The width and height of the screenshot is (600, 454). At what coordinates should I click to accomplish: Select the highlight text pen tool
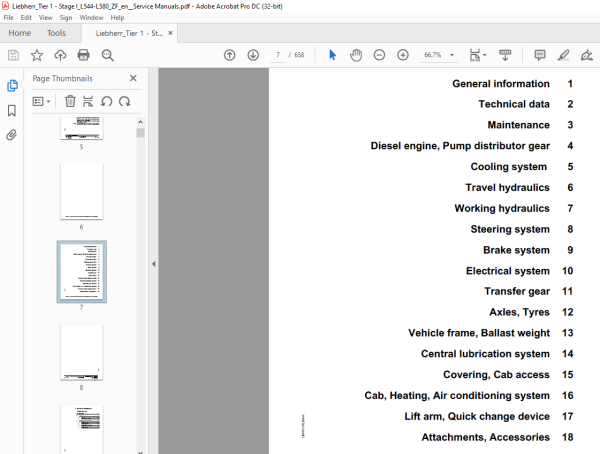(563, 55)
